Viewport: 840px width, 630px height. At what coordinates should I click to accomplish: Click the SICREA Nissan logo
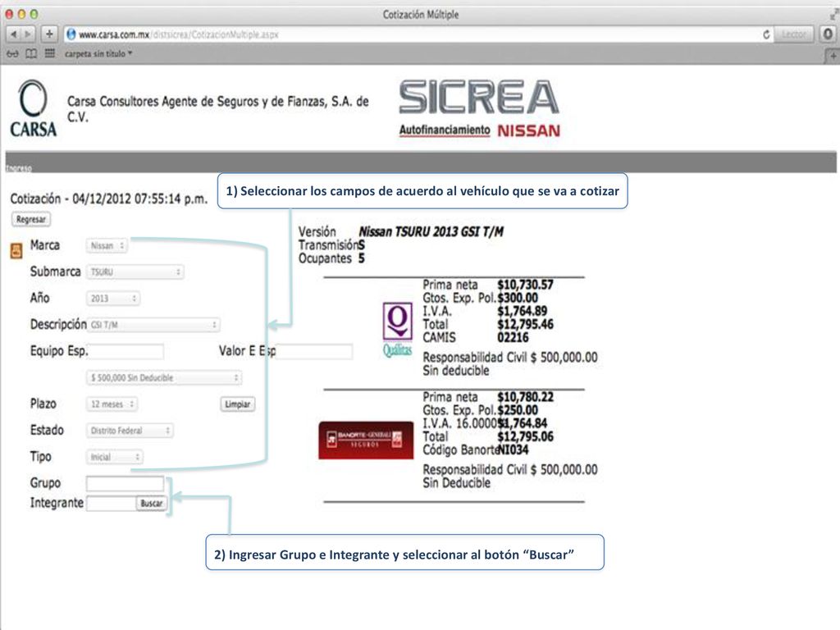(479, 109)
